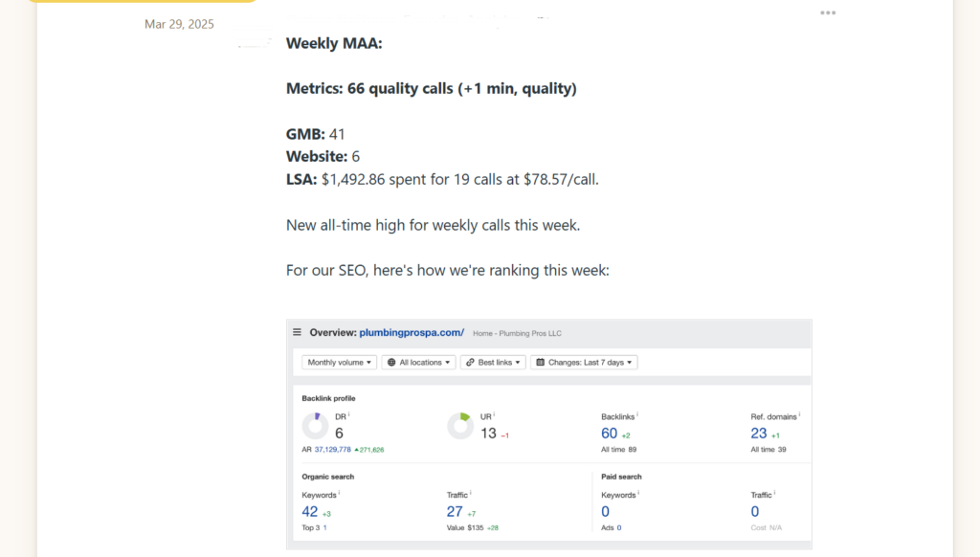Image resolution: width=980 pixels, height=557 pixels.
Task: Open the plumbingprospa.com link
Action: [x=412, y=331]
